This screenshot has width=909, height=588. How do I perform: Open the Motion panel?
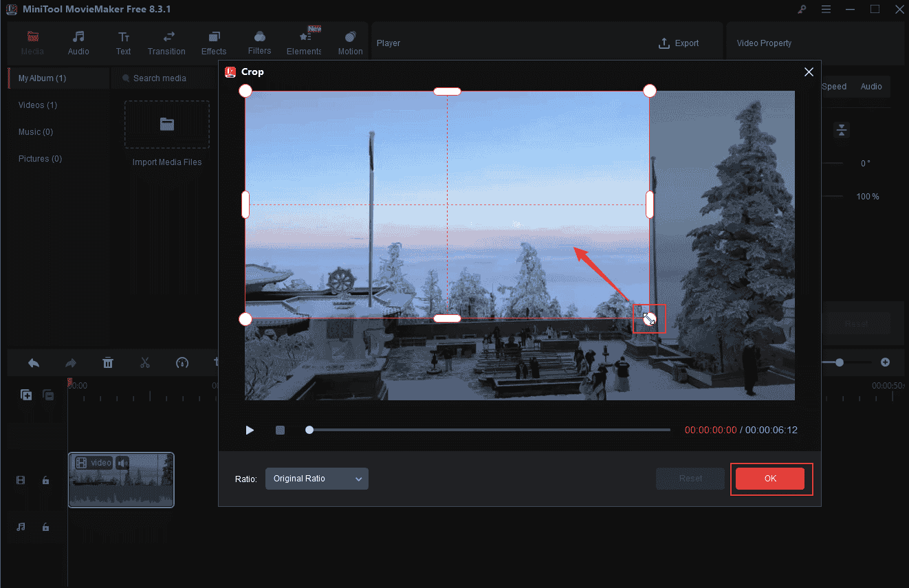350,41
